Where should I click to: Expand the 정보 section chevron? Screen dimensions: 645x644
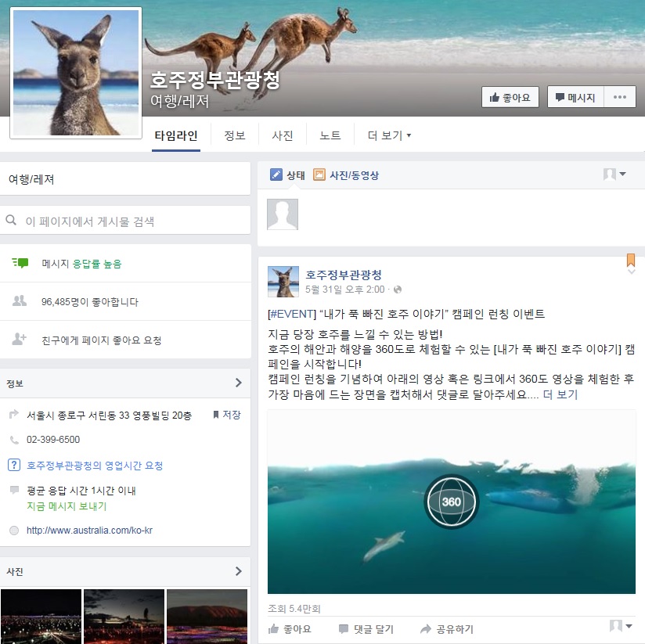coord(239,383)
